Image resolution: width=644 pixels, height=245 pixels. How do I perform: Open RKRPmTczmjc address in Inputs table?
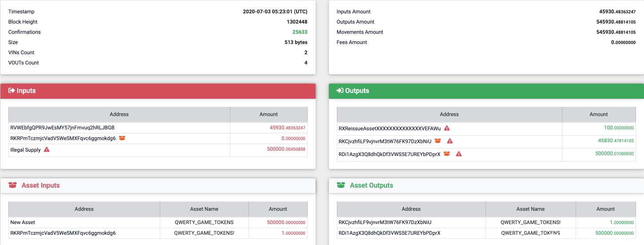click(x=63, y=138)
